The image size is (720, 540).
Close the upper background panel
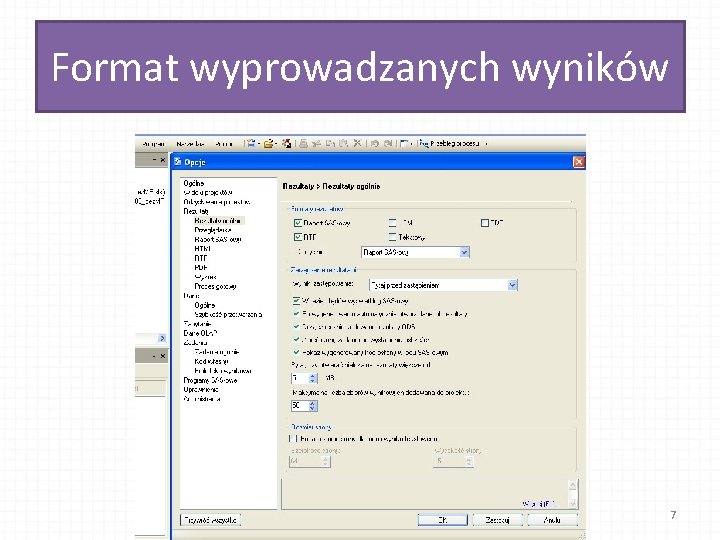tap(163, 160)
